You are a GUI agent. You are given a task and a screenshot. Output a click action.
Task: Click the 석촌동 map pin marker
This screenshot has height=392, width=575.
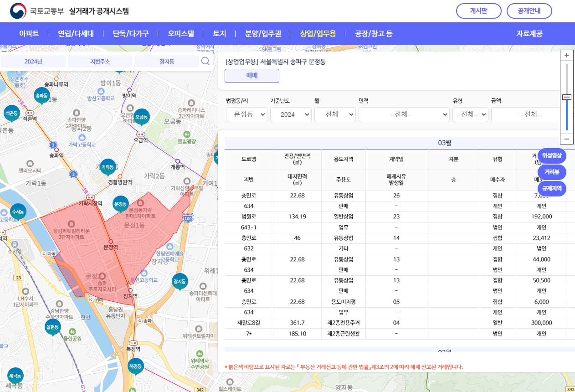(12, 113)
